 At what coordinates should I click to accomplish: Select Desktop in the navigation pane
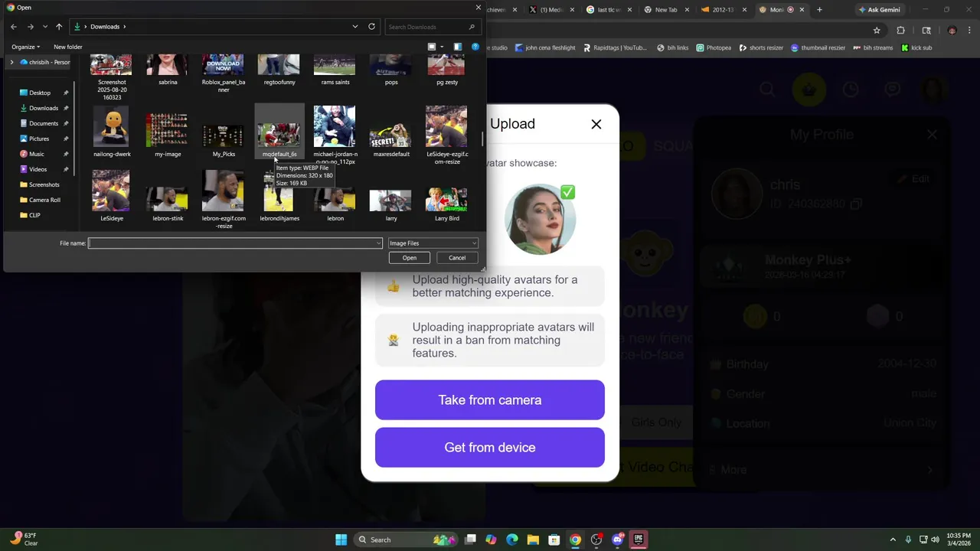click(40, 93)
